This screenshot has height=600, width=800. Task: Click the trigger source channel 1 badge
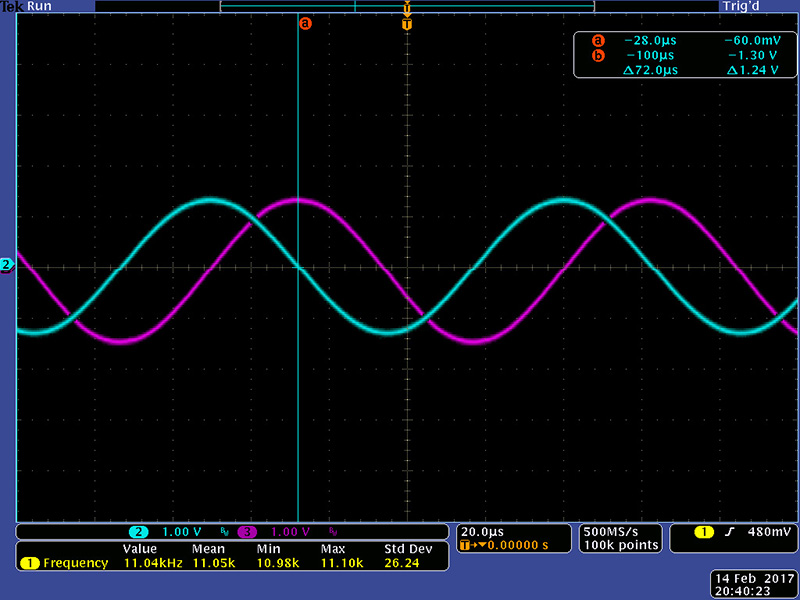pos(703,532)
